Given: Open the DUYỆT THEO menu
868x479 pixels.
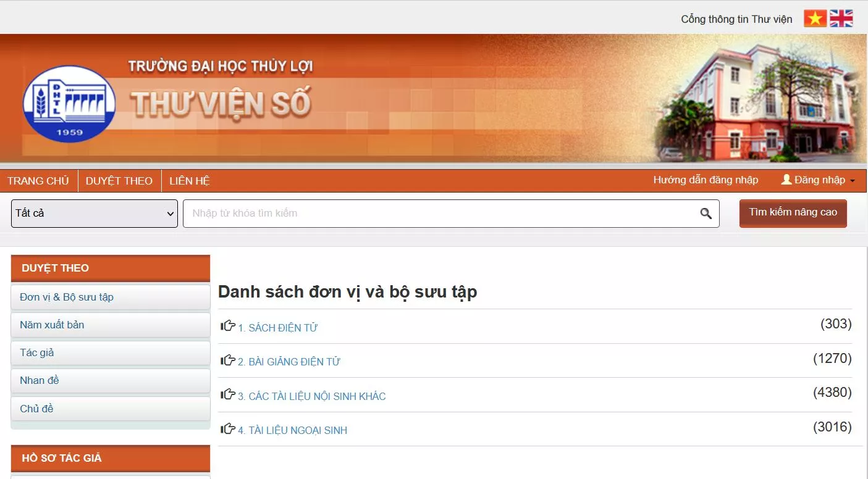Looking at the screenshot, I should tap(119, 181).
